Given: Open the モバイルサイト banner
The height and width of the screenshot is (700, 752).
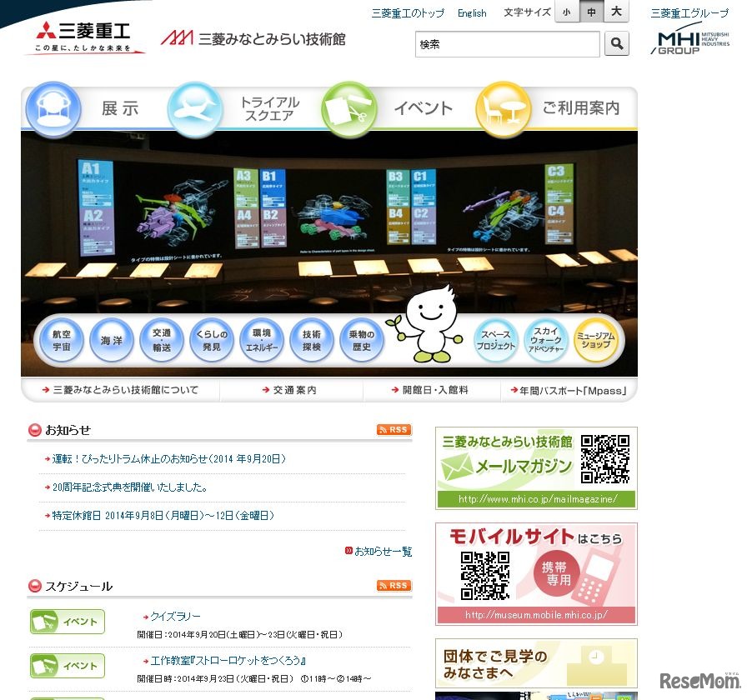Looking at the screenshot, I should [x=536, y=574].
